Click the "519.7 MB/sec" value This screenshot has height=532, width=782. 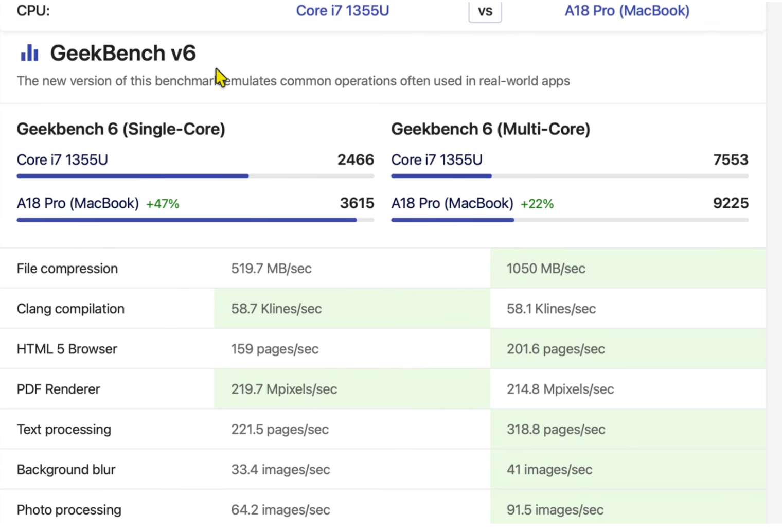271,269
